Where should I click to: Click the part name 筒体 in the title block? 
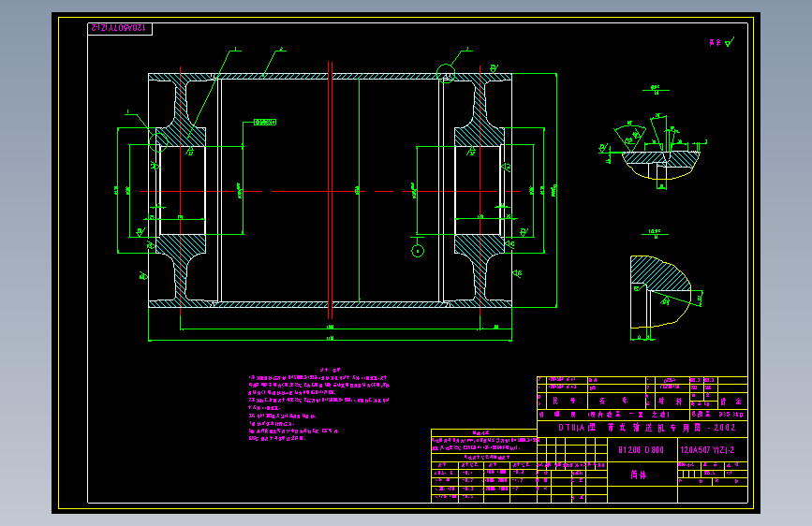(639, 475)
